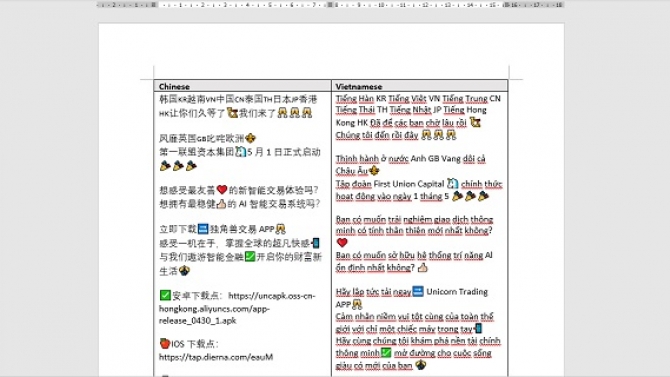Click emoji after 'Châu Âu'

click(x=374, y=171)
